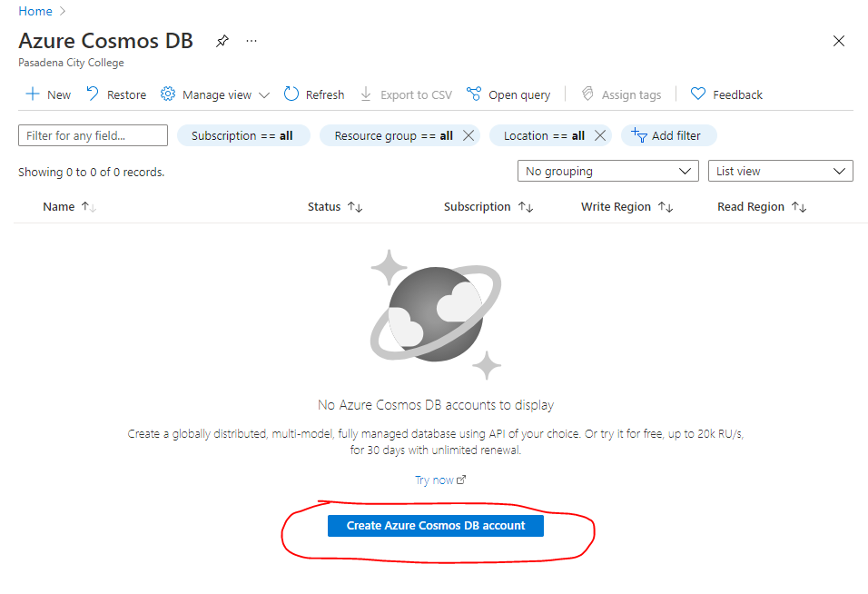Click the "Showing 0 to 0 of 0 records." text
The height and width of the screenshot is (594, 868).
coord(92,173)
